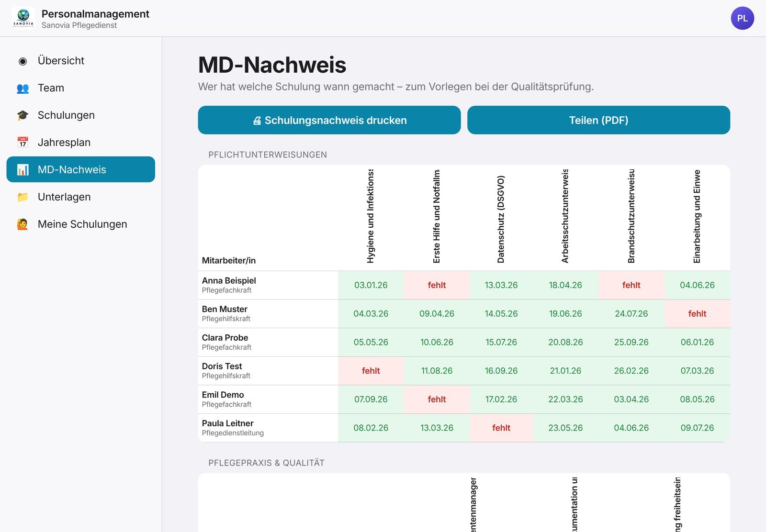Screen dimensions: 766x532
Task: Open Meine Schulungen in the sidebar
Action: [80, 224]
